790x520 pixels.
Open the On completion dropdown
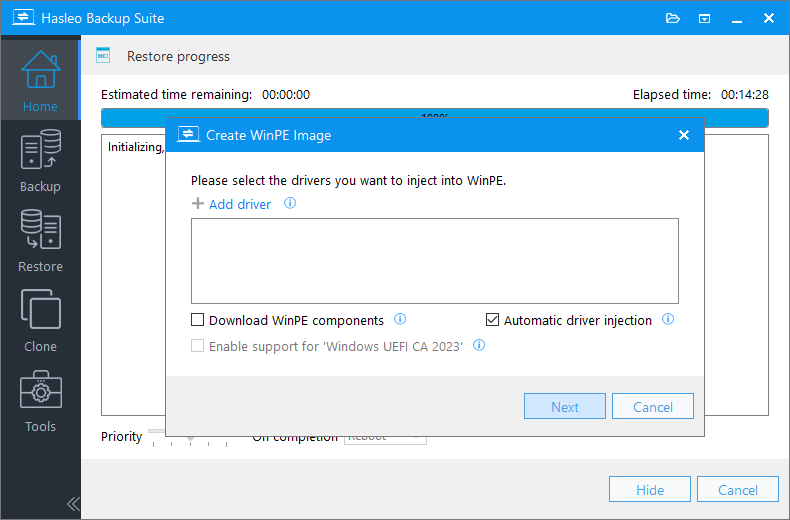click(x=385, y=440)
